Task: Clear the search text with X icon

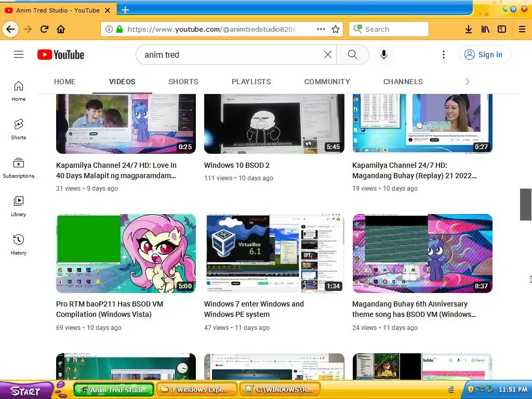Action: pyautogui.click(x=327, y=55)
